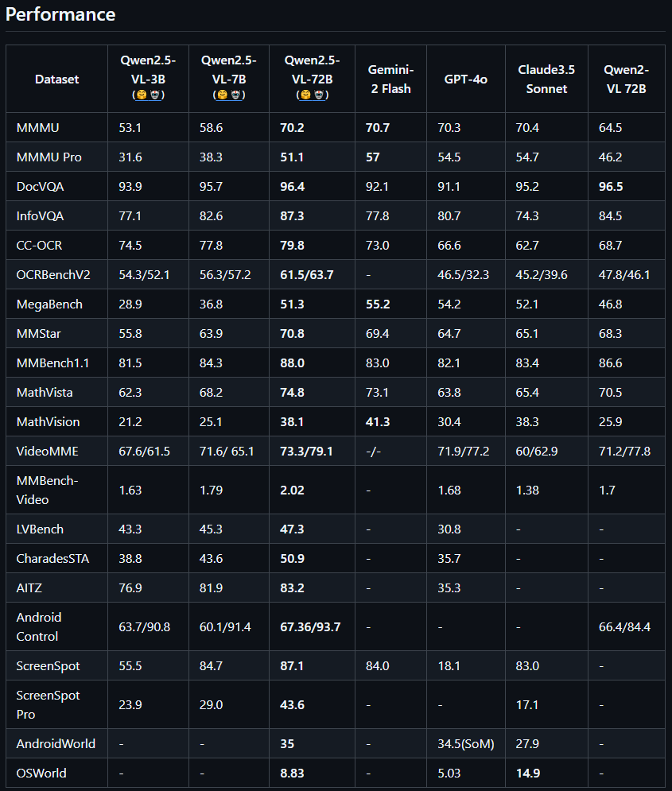The height and width of the screenshot is (791, 672).
Task: Click the MMStar row label
Action: (x=39, y=333)
